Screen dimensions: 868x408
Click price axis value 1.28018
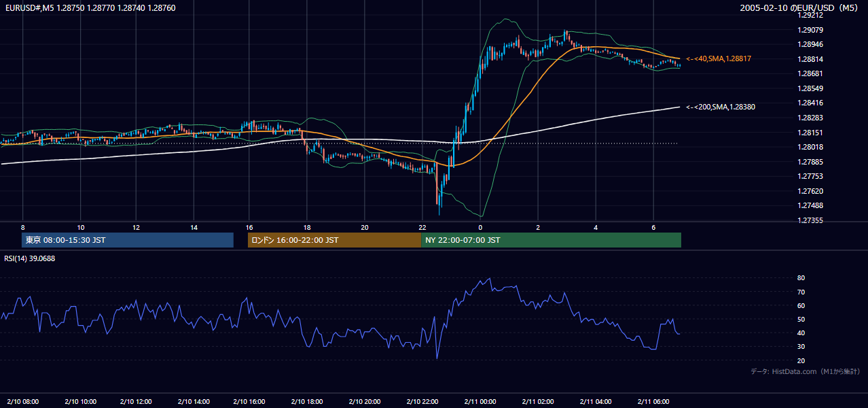811,147
